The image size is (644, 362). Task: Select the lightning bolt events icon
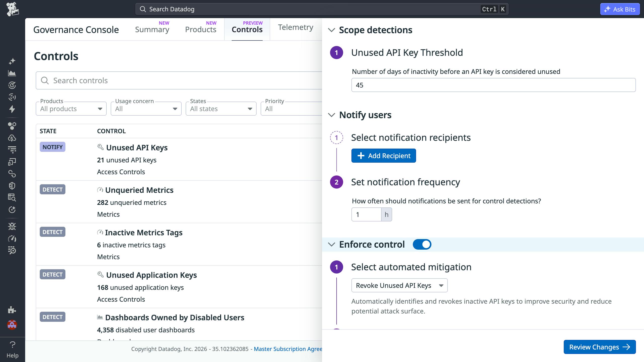12,109
